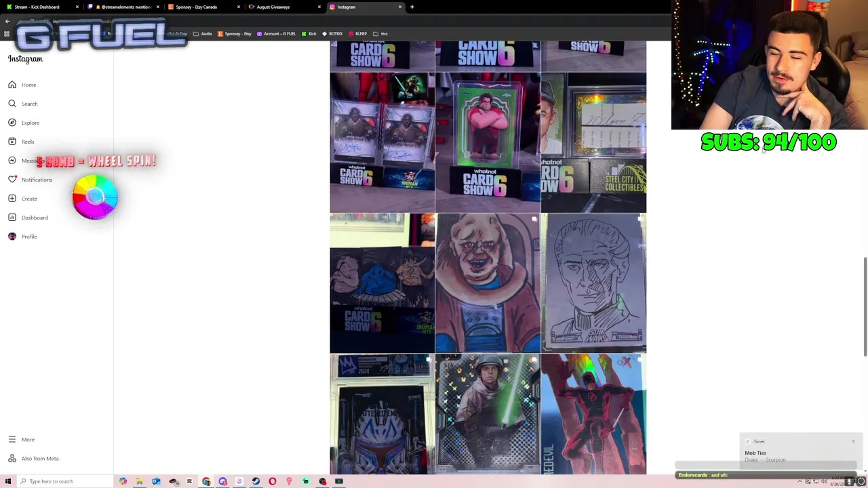Open Steam from the taskbar
868x488 pixels.
256,481
